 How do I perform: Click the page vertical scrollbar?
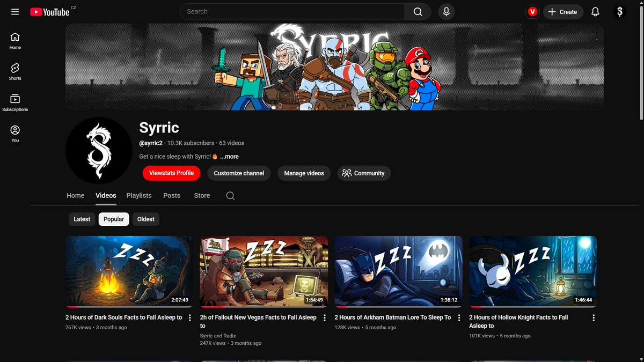tap(641, 62)
